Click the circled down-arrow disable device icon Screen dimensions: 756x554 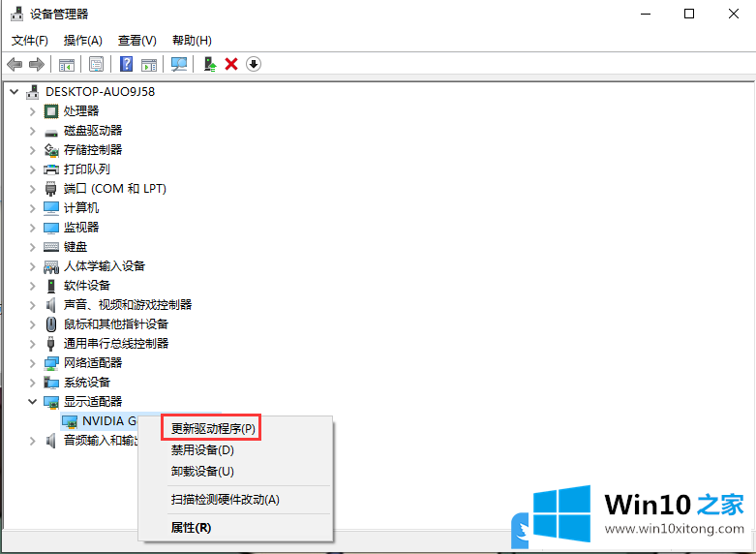[253, 64]
